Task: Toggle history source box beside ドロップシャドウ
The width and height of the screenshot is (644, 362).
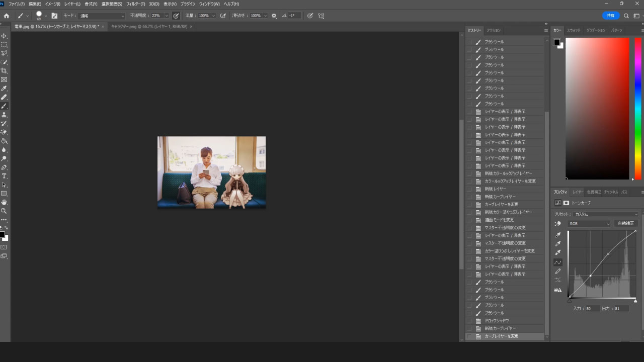Action: [x=469, y=321]
